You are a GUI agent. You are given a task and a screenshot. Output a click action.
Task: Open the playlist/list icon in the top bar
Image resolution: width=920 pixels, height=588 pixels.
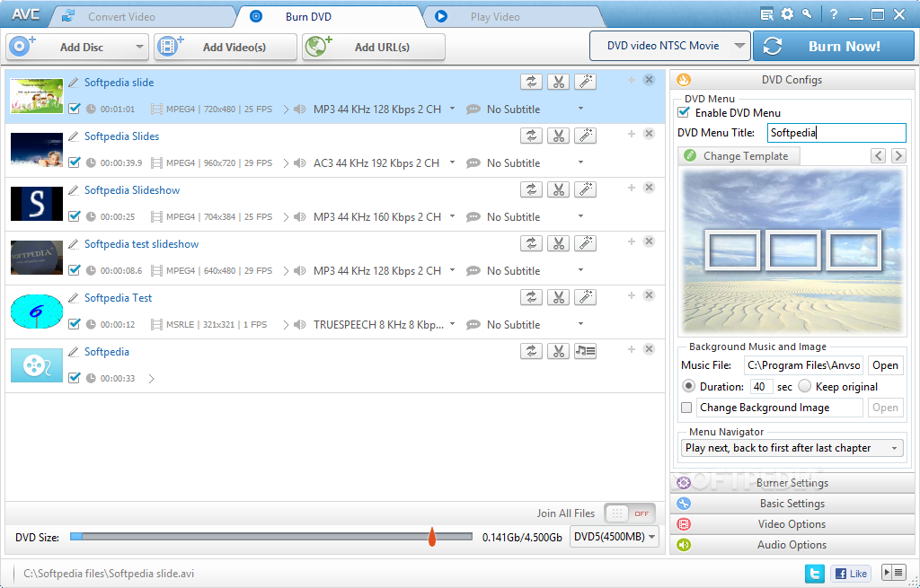(x=766, y=14)
